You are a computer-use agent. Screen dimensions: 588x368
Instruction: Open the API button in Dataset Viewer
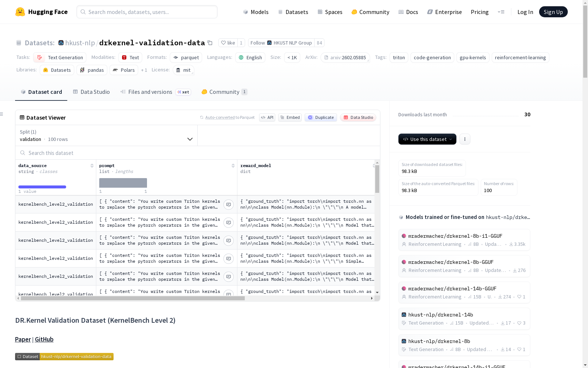click(x=267, y=117)
